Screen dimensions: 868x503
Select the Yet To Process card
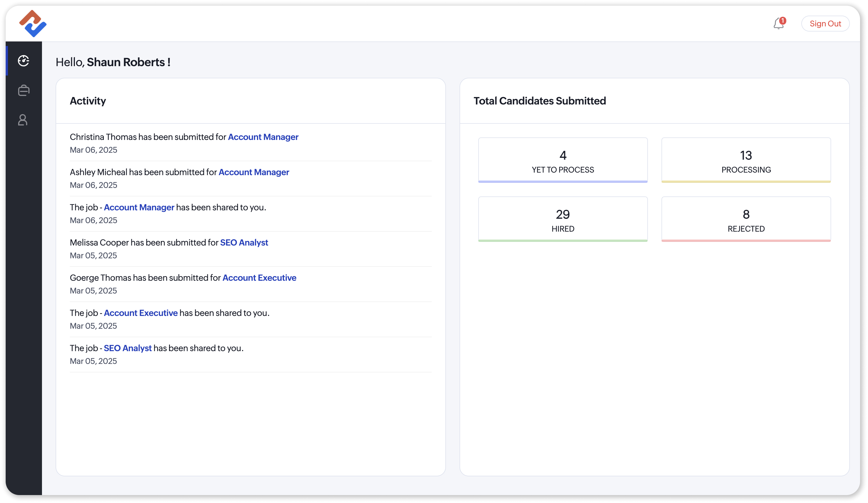coord(562,160)
